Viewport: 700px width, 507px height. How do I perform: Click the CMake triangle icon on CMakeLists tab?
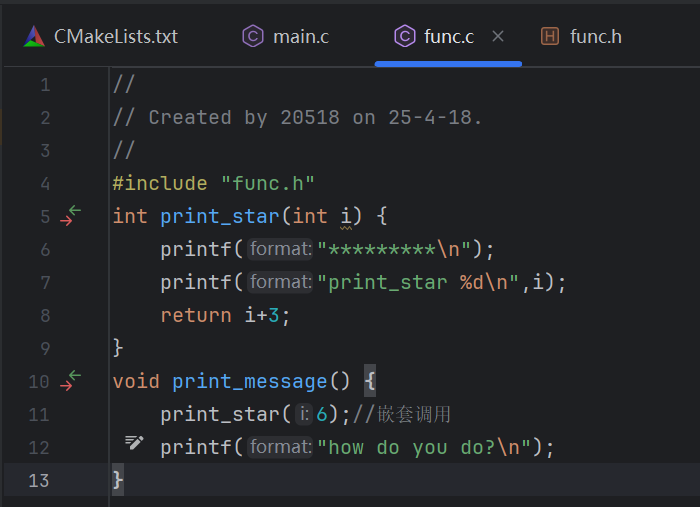(x=34, y=37)
